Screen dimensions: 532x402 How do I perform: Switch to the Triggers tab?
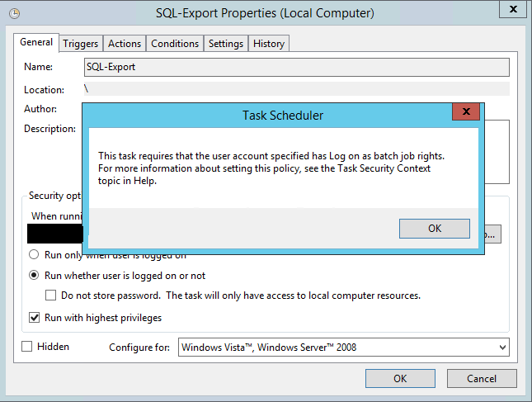pos(81,44)
